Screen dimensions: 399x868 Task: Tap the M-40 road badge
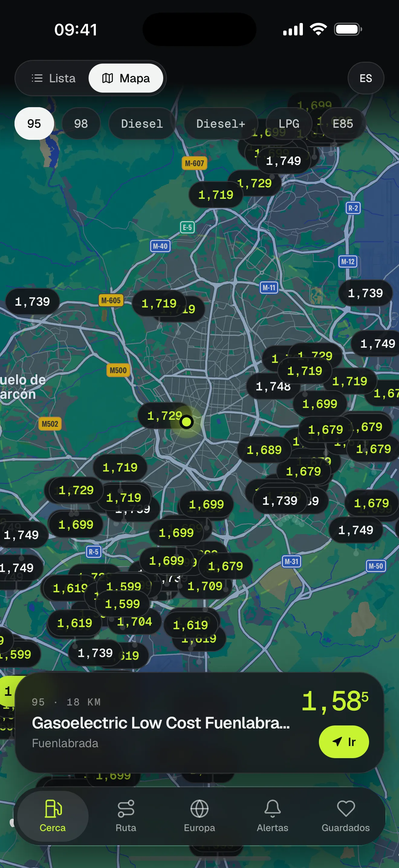coord(160,246)
